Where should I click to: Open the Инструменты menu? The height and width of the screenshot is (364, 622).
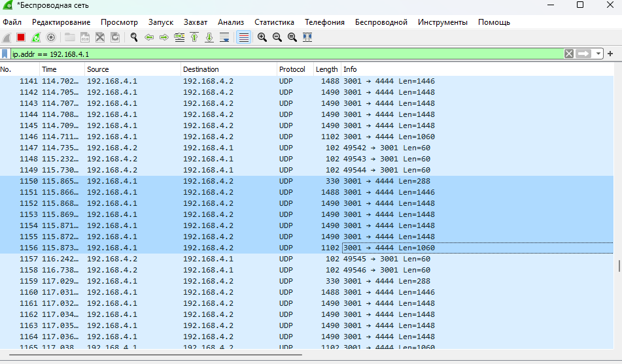[443, 22]
